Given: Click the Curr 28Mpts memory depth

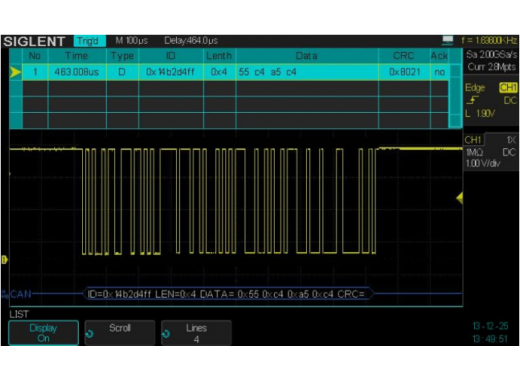Looking at the screenshot, I should [491, 67].
